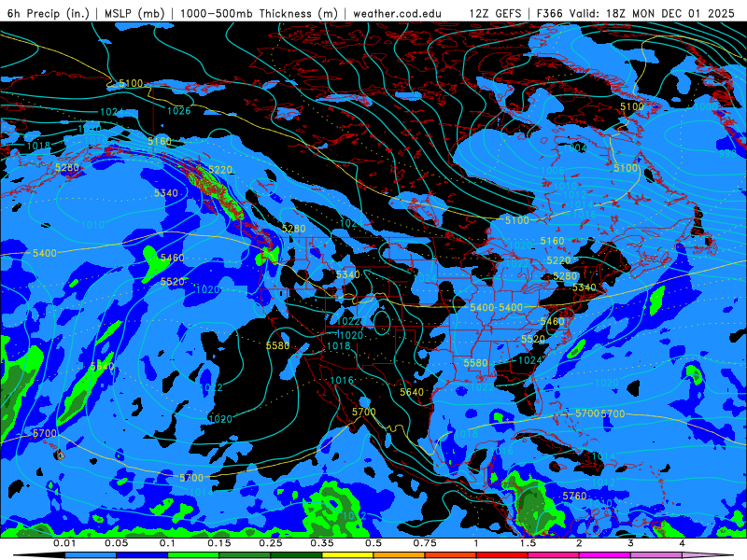Image resolution: width=747 pixels, height=560 pixels.
Task: Choose the red 1–1.5 legend swatch
Action: point(502,555)
